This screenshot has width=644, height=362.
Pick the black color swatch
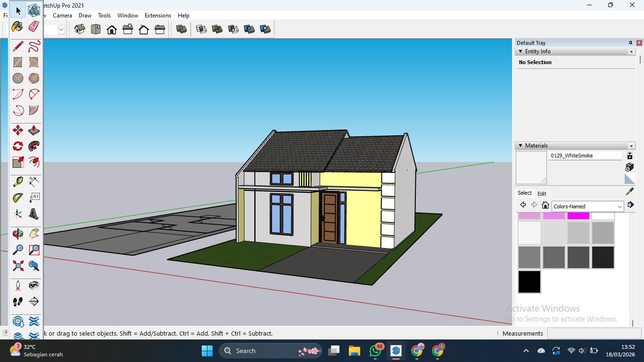[x=529, y=282]
